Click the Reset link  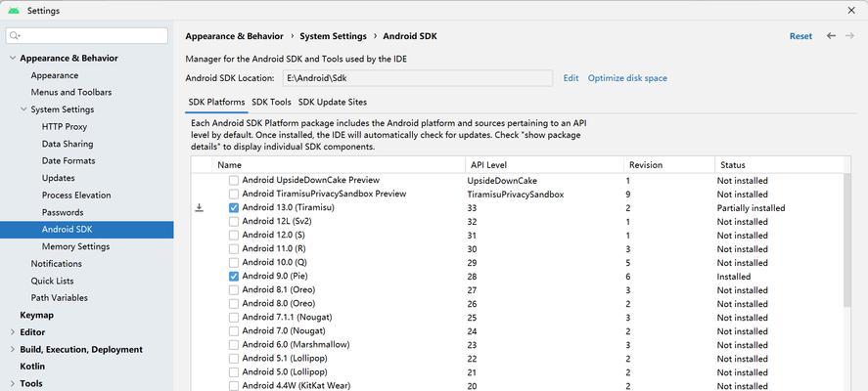[x=800, y=36]
